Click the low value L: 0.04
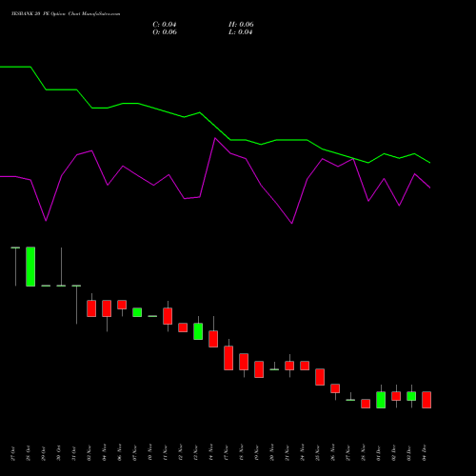 (241, 32)
